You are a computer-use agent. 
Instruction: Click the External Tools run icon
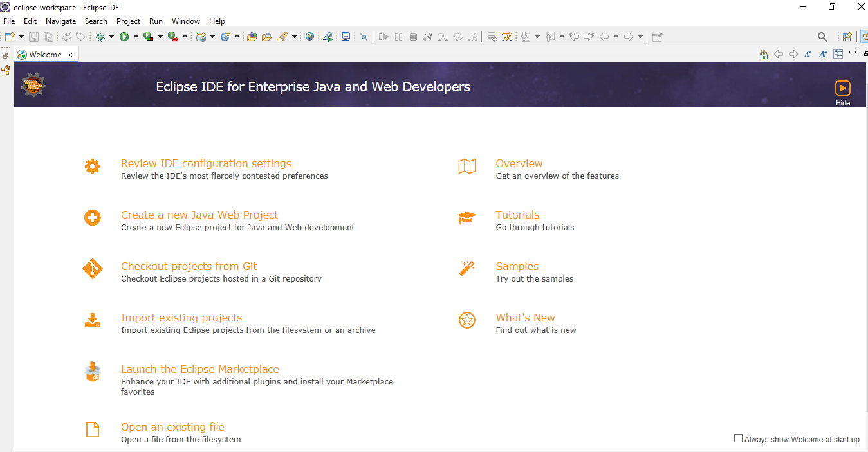coord(172,37)
